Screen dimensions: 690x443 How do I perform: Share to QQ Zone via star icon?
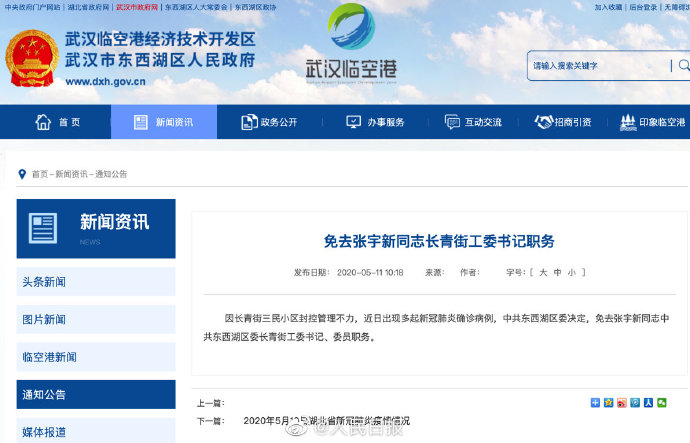pyautogui.click(x=609, y=403)
